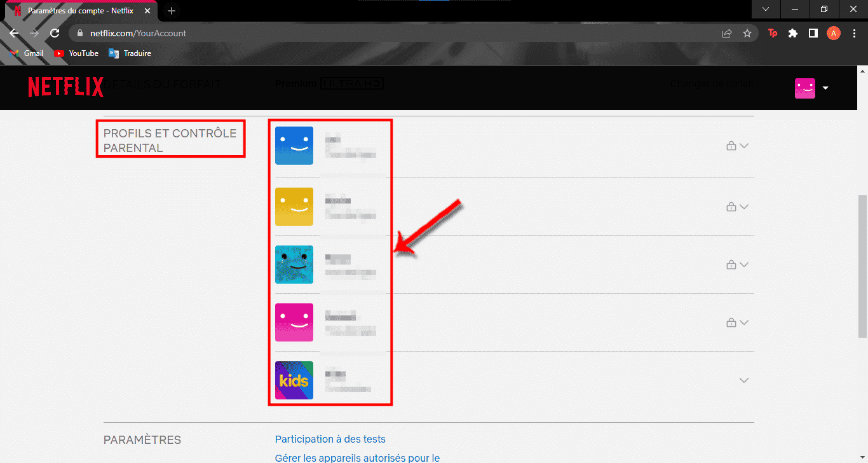
Task: Expand the frog-face profile row chevron
Action: 744,265
